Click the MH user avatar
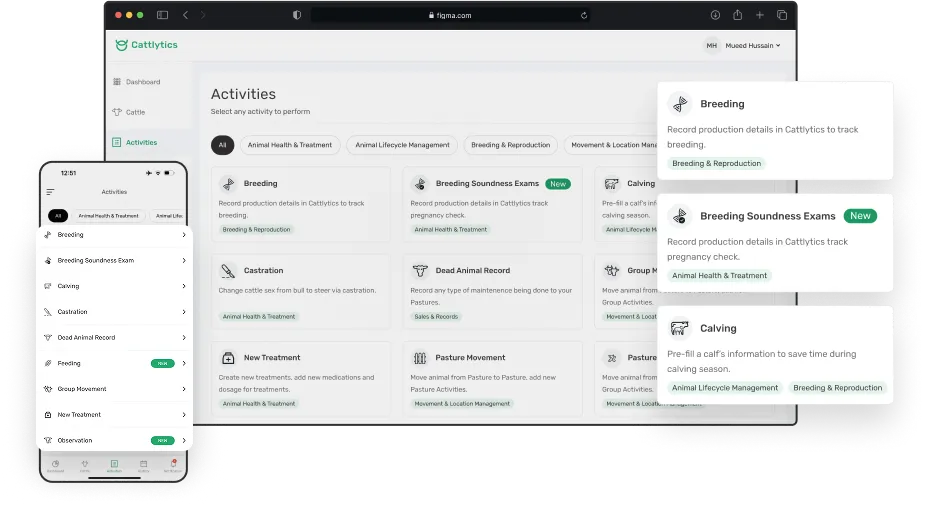The width and height of the screenshot is (930, 508). point(712,46)
